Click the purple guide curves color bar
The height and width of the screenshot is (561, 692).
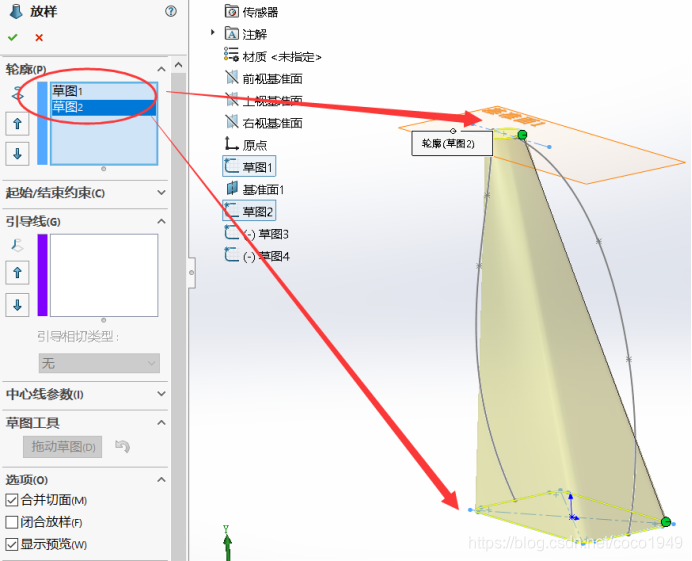pyautogui.click(x=42, y=275)
